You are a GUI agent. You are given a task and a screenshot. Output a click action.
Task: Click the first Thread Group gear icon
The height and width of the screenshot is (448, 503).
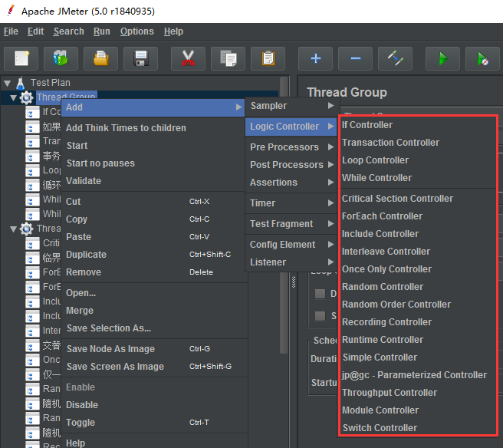pyautogui.click(x=26, y=97)
